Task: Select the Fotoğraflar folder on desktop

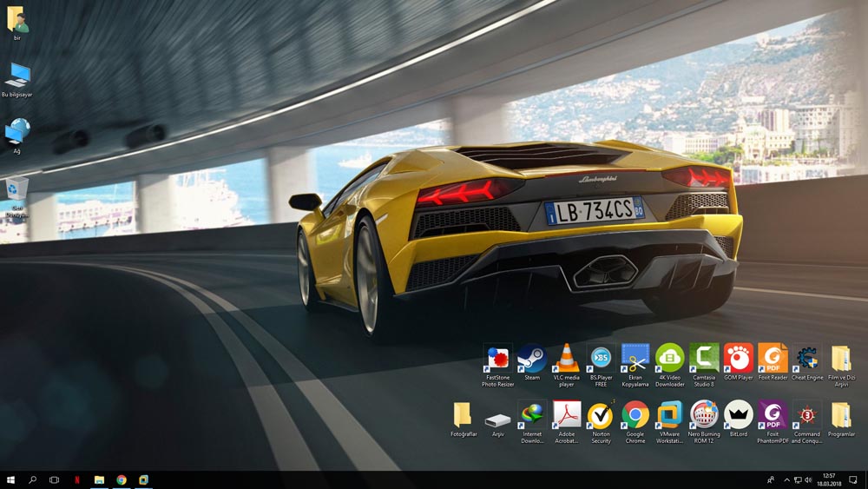Action: (x=463, y=416)
